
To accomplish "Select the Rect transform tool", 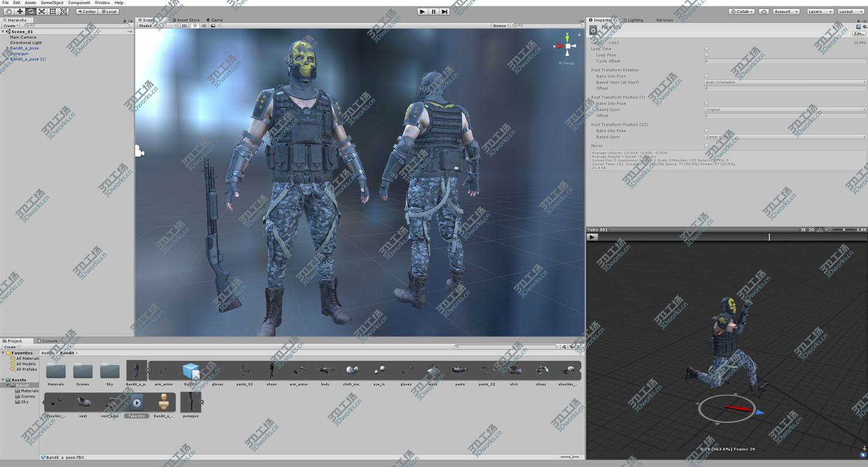I will pos(53,11).
